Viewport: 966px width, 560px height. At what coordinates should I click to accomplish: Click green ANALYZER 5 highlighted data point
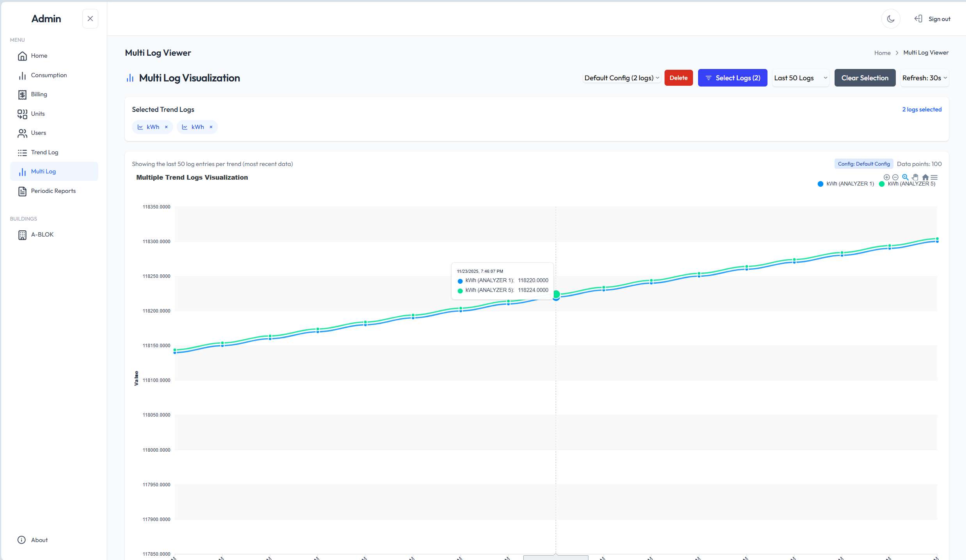556,294
